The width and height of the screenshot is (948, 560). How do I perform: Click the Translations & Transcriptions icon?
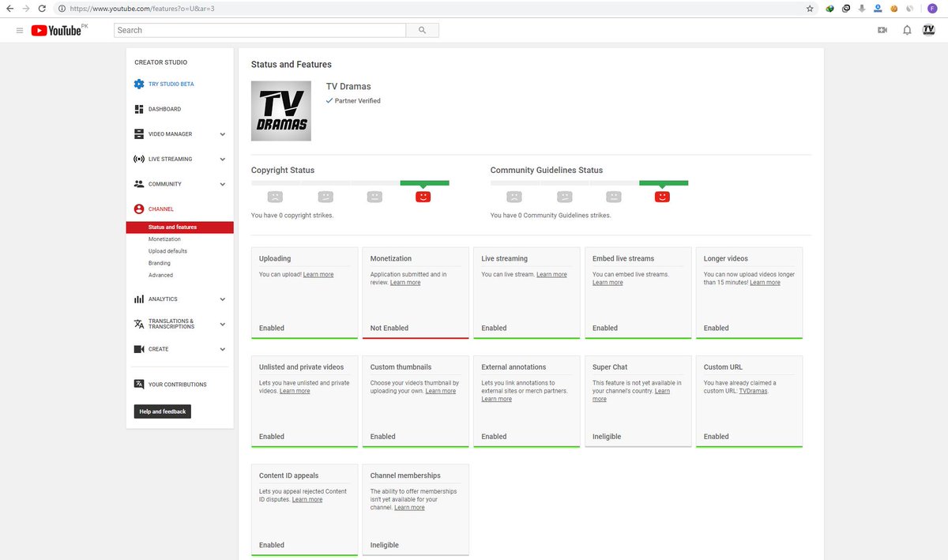coord(139,324)
